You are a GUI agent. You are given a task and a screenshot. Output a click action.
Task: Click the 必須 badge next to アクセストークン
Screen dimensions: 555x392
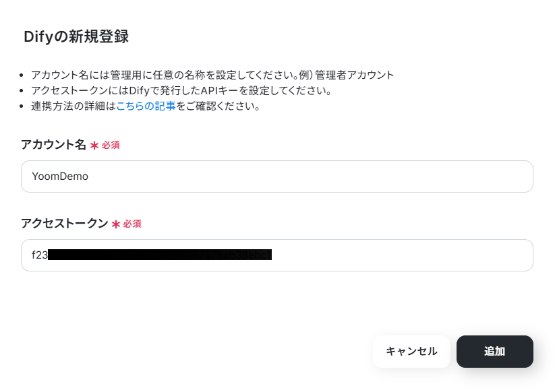(132, 224)
